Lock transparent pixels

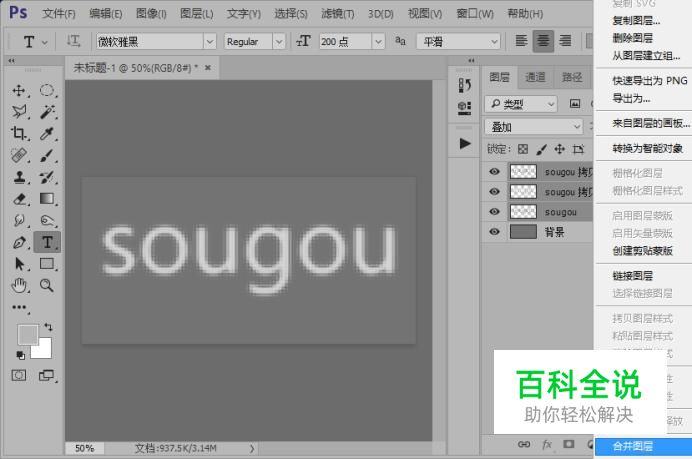click(x=523, y=149)
